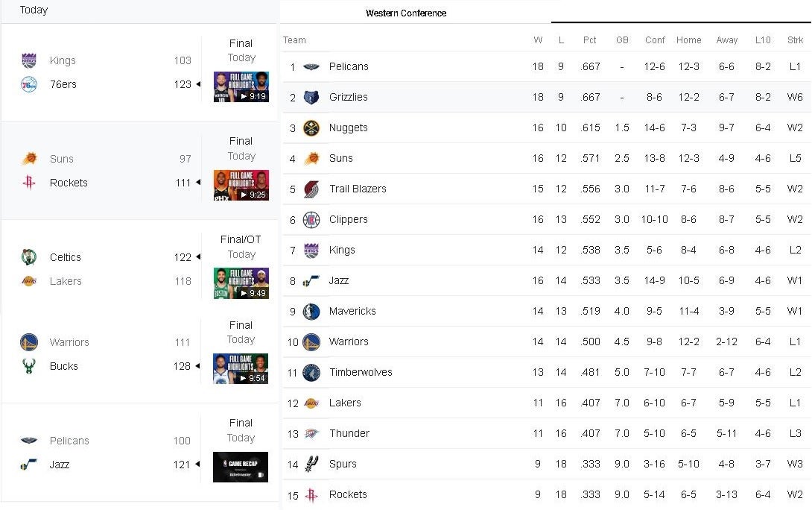Click the Pelicans logo in standings
The image size is (812, 510).
coord(311,67)
